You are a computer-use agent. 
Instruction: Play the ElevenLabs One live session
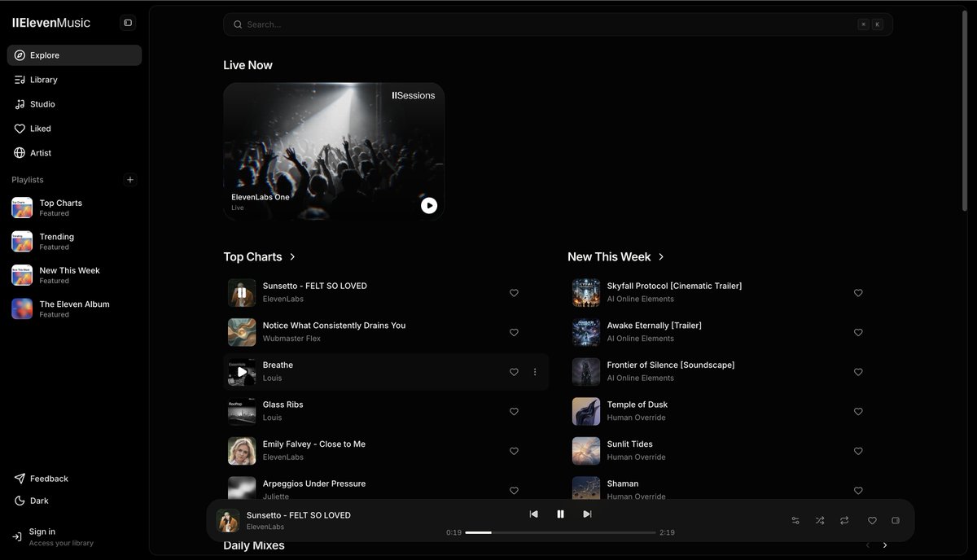(429, 205)
